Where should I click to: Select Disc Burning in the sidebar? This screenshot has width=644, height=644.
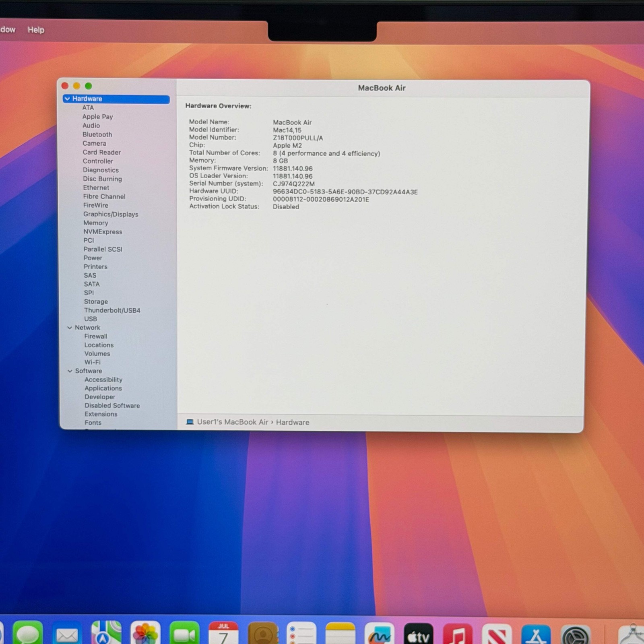coord(102,179)
